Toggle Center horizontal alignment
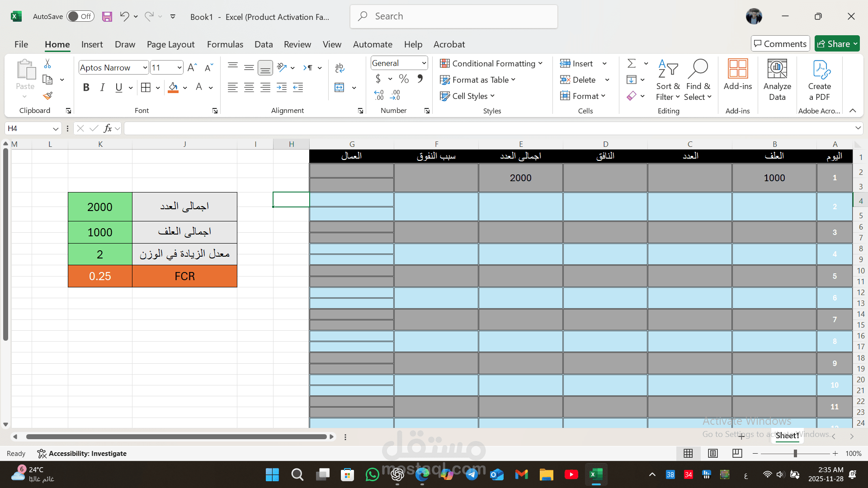Viewport: 868px width, 488px height. (249, 87)
